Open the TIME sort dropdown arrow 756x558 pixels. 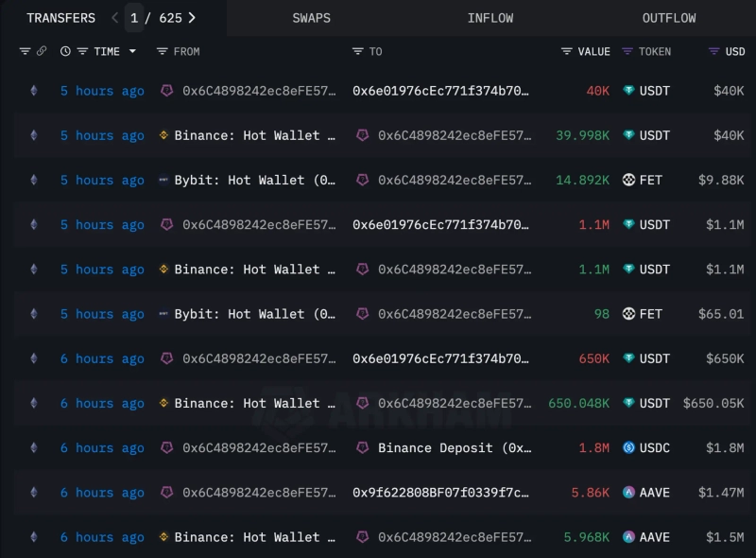[132, 51]
